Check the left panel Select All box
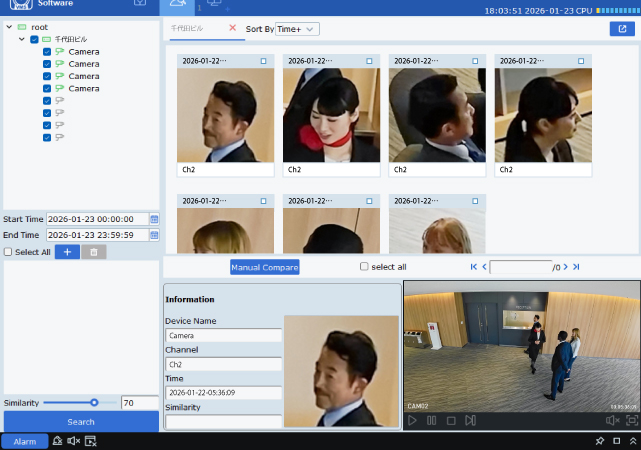Viewport: 641px width, 450px height. (8, 252)
